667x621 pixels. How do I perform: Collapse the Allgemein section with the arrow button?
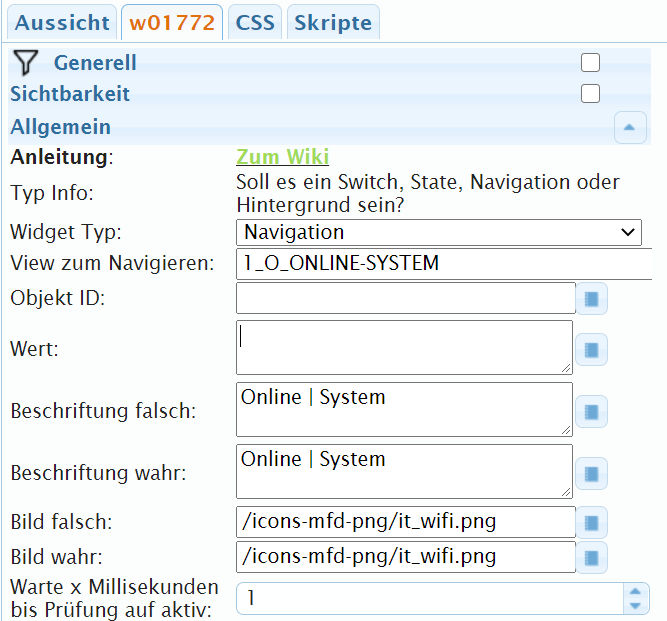tap(629, 127)
